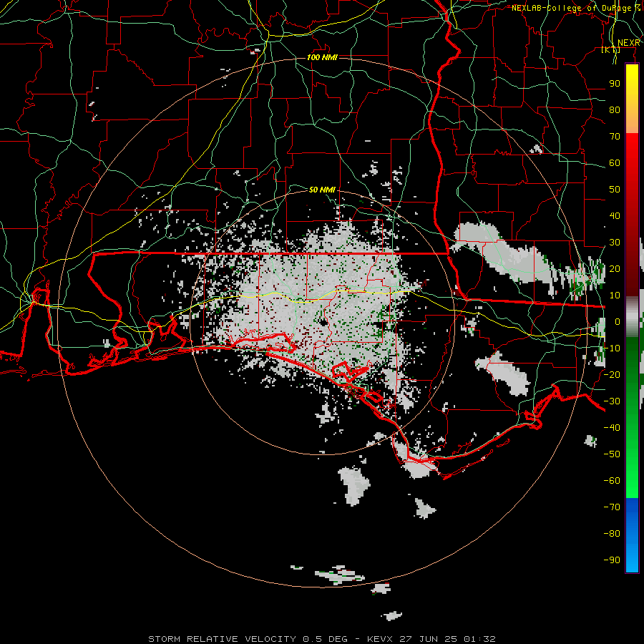This screenshot has height=644, width=644.
Task: Click the 50 knot scale label
Action: pos(615,190)
